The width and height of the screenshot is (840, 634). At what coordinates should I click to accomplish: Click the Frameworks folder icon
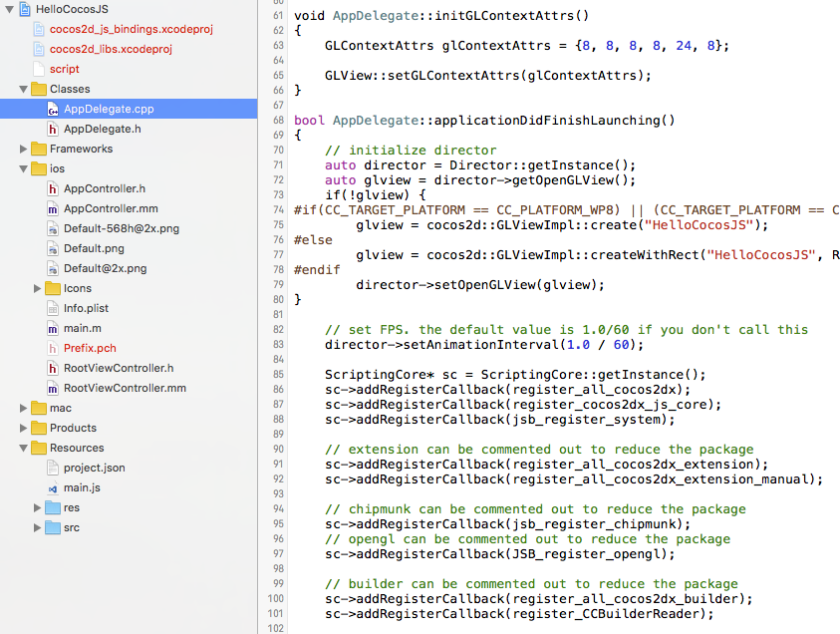pyautogui.click(x=39, y=149)
